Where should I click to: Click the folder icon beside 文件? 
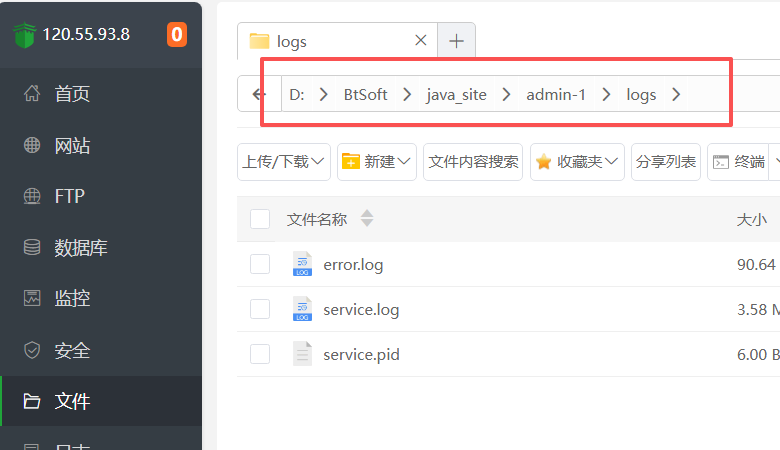[x=32, y=401]
